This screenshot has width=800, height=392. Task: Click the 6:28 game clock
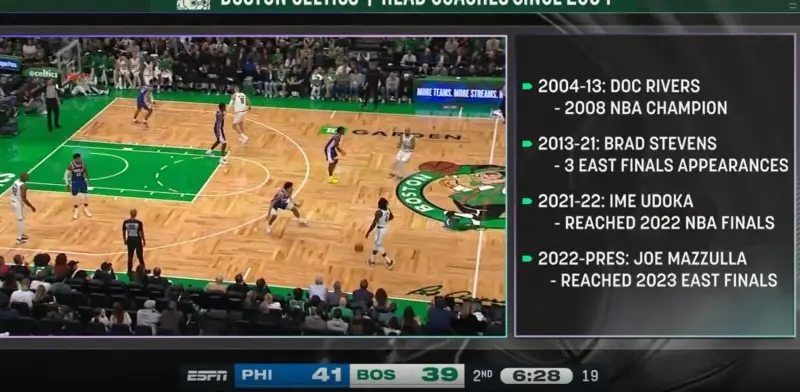point(536,376)
